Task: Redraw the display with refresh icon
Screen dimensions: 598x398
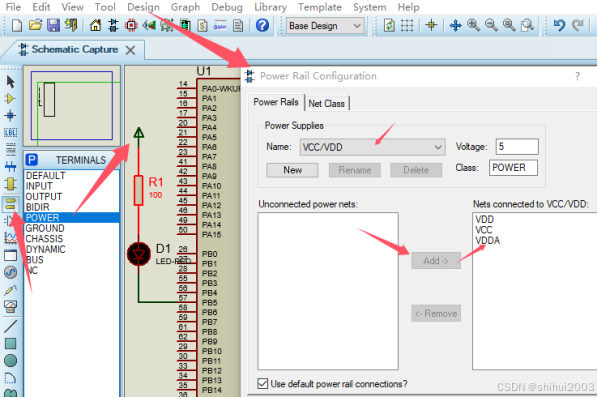Action: tap(389, 26)
